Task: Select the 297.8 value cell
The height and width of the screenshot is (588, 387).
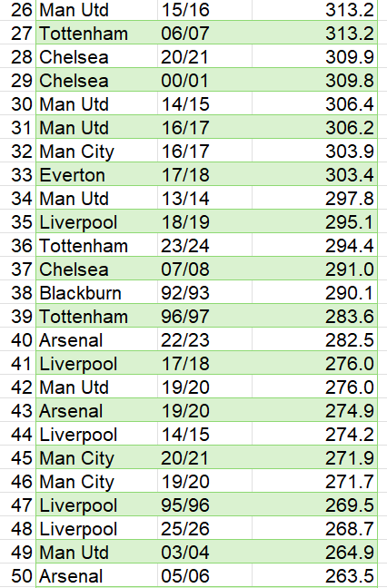Action: click(314, 199)
